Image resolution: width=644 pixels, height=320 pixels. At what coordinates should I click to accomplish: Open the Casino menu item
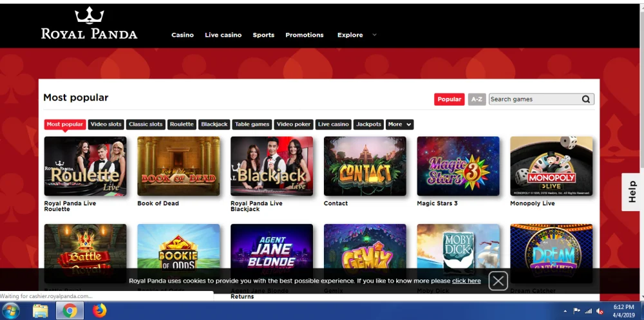[x=182, y=35]
